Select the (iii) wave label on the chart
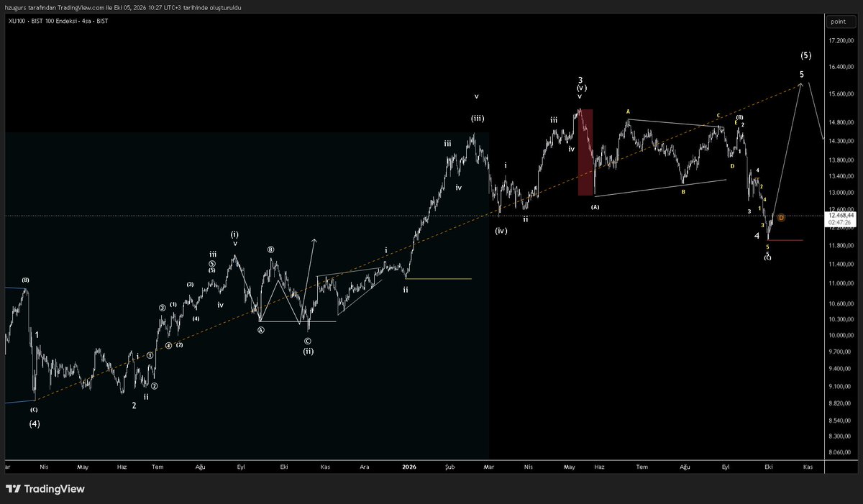Image resolution: width=863 pixels, height=504 pixels. click(x=478, y=119)
